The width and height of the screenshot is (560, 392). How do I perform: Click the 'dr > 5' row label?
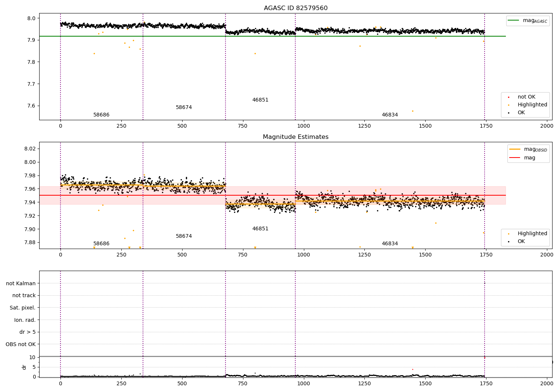pos(28,332)
